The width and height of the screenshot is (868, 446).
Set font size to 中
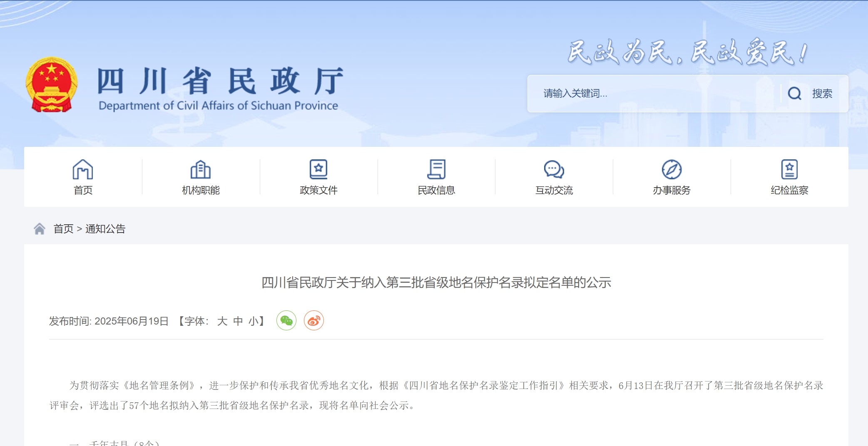(238, 321)
